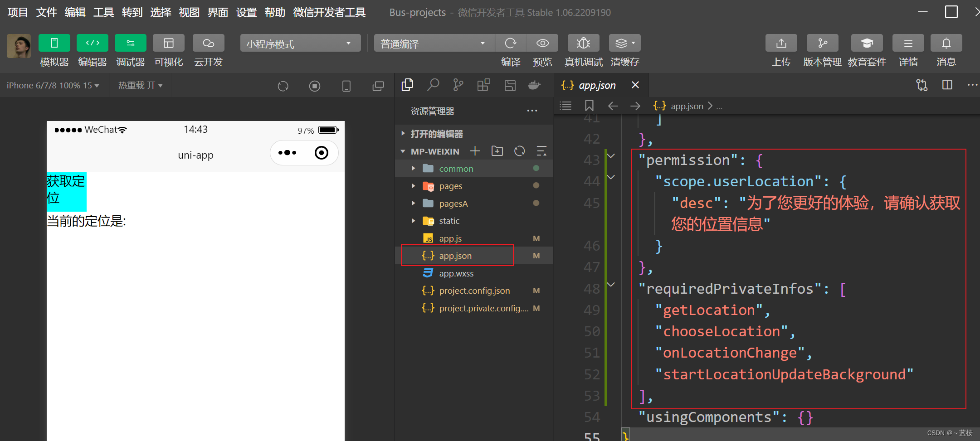This screenshot has width=980, height=441.
Task: Create new folder in MP-WEIXIN
Action: click(x=497, y=151)
